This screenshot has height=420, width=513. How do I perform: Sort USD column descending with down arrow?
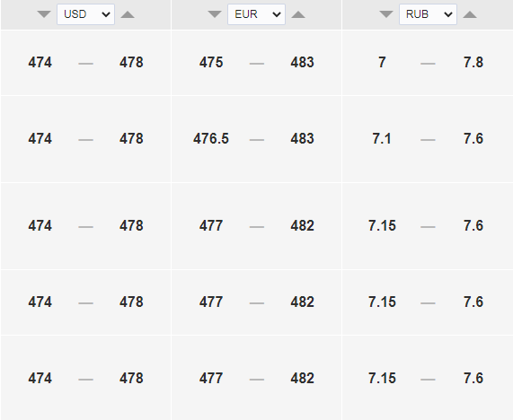click(44, 14)
